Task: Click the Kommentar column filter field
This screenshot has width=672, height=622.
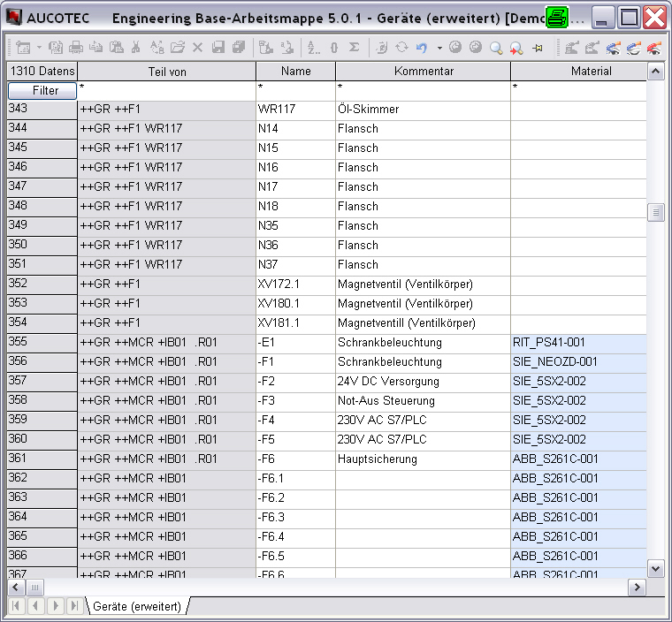Action: point(423,91)
